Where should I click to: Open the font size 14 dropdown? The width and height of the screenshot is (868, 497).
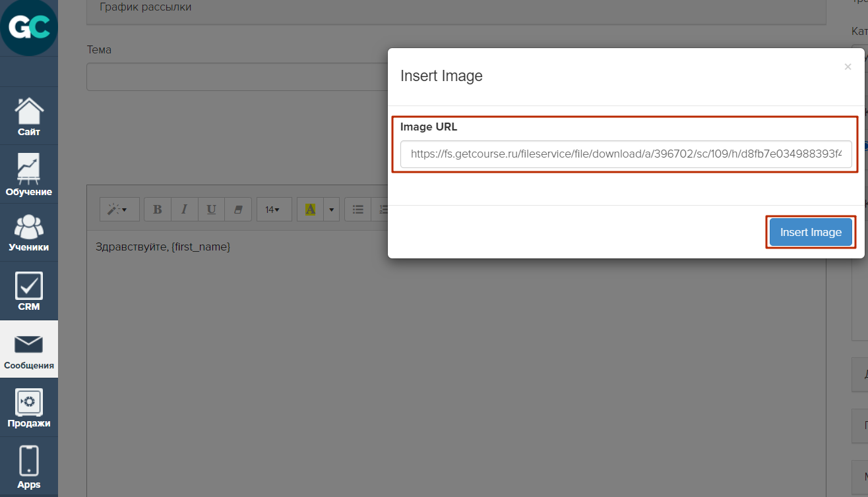pos(272,210)
